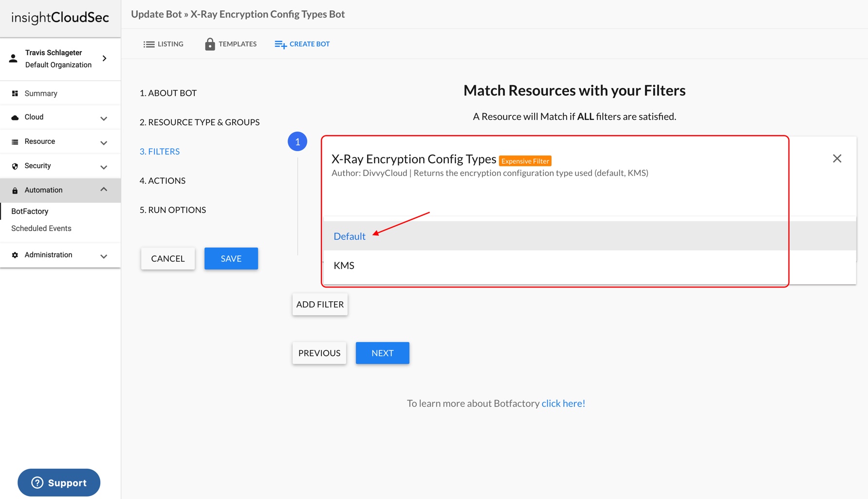Remove the X-Ray filter with the X icon
The width and height of the screenshot is (868, 499).
point(837,158)
